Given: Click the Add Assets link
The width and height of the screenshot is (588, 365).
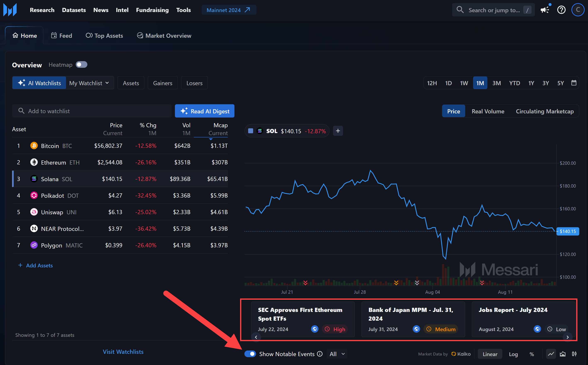Looking at the screenshot, I should tap(35, 265).
